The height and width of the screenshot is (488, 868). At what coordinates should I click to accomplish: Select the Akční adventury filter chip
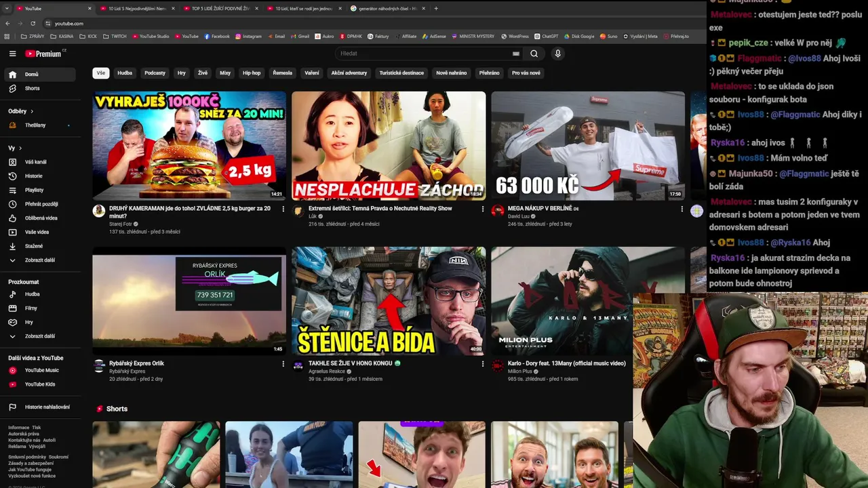pos(349,73)
